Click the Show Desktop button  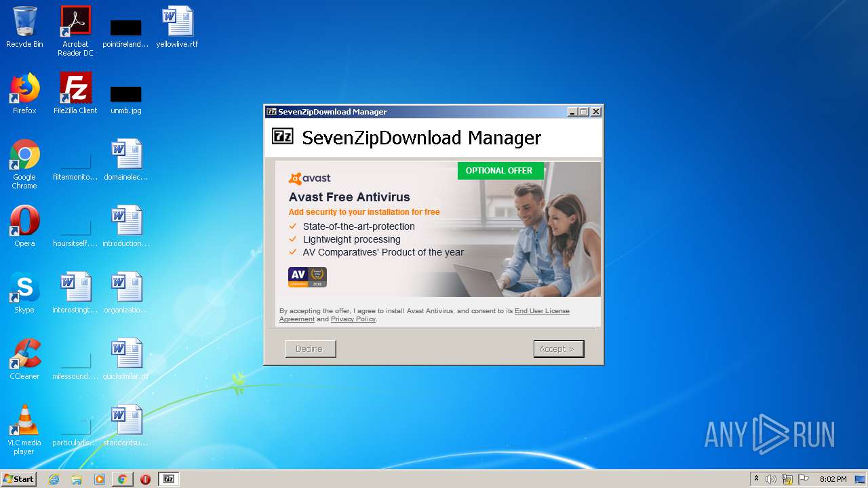tap(861, 479)
